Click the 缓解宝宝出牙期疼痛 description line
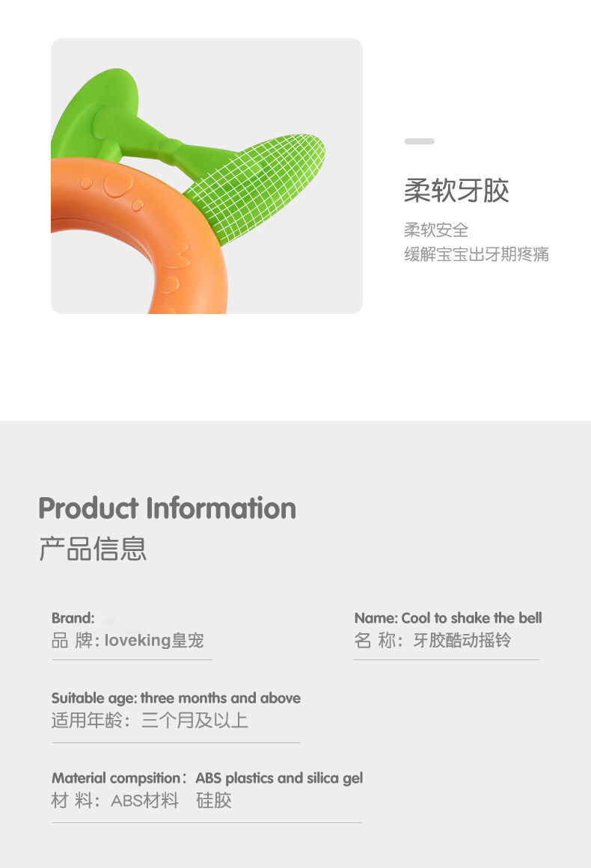This screenshot has height=868, width=591. (x=477, y=254)
